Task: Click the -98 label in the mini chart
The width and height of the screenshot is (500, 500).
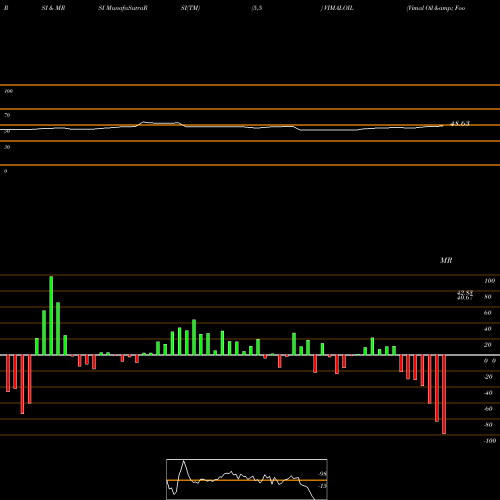Action: [322, 474]
